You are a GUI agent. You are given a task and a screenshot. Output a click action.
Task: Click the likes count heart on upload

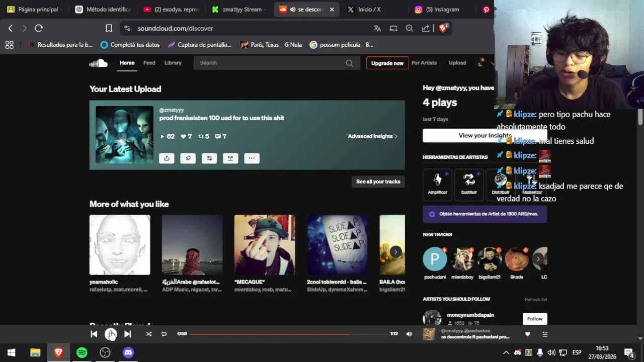point(186,136)
